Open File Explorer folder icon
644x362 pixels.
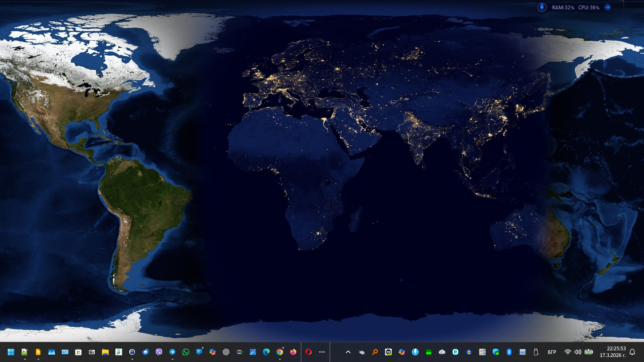[x=105, y=352]
